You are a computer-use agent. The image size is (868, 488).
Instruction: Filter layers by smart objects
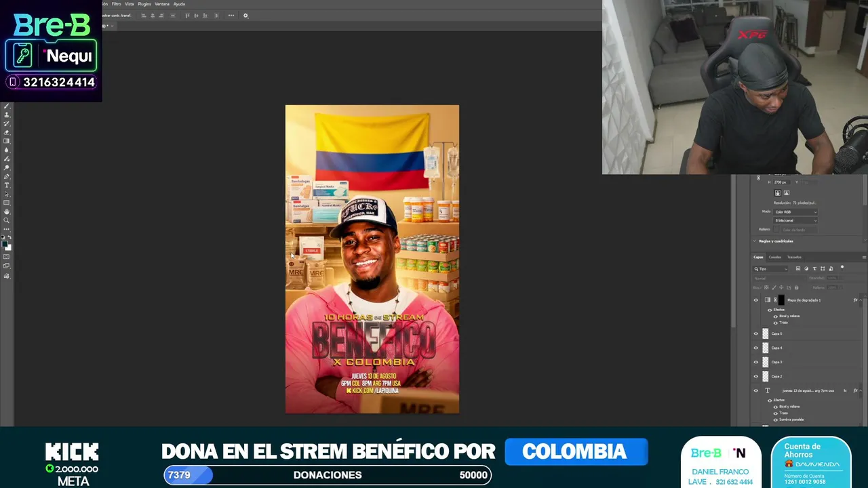point(831,269)
